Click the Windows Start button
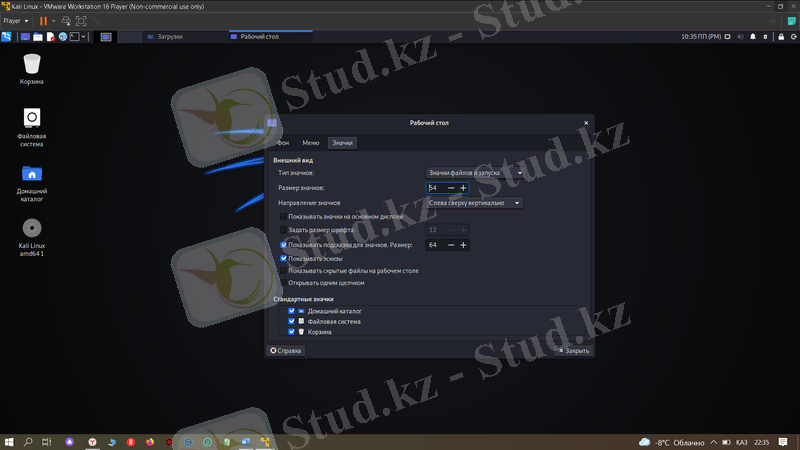800x450 pixels. tap(9, 441)
